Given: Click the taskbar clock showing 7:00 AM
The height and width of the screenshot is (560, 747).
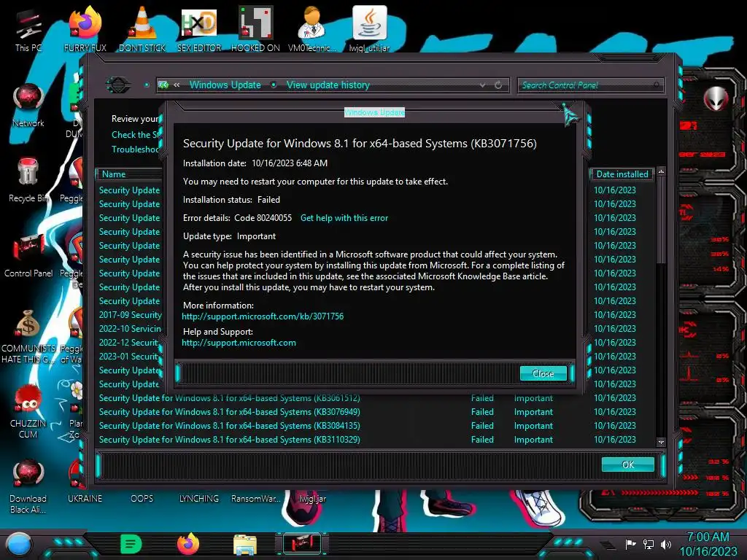Looking at the screenshot, I should (x=708, y=544).
